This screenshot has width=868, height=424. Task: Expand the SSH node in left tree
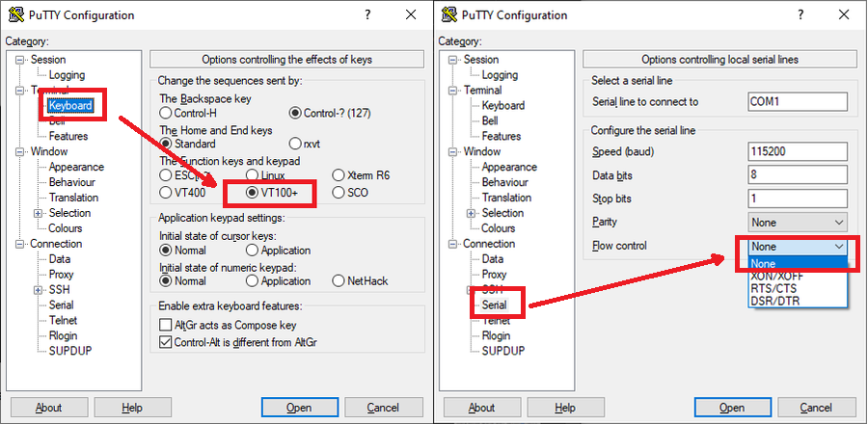point(38,290)
